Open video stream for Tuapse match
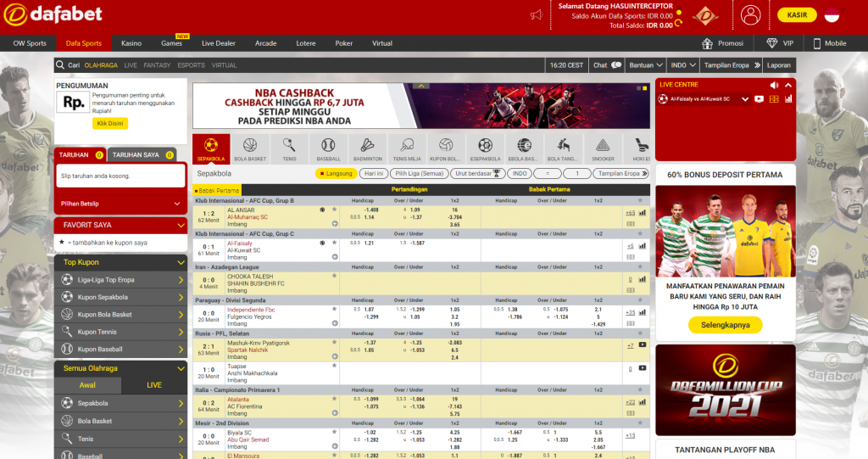 point(643,368)
